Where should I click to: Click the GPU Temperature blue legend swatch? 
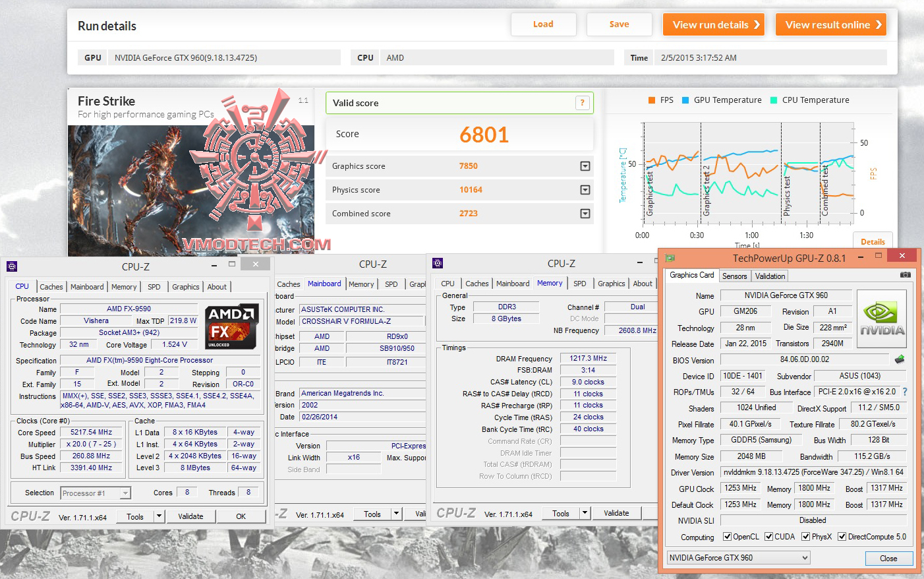point(685,100)
